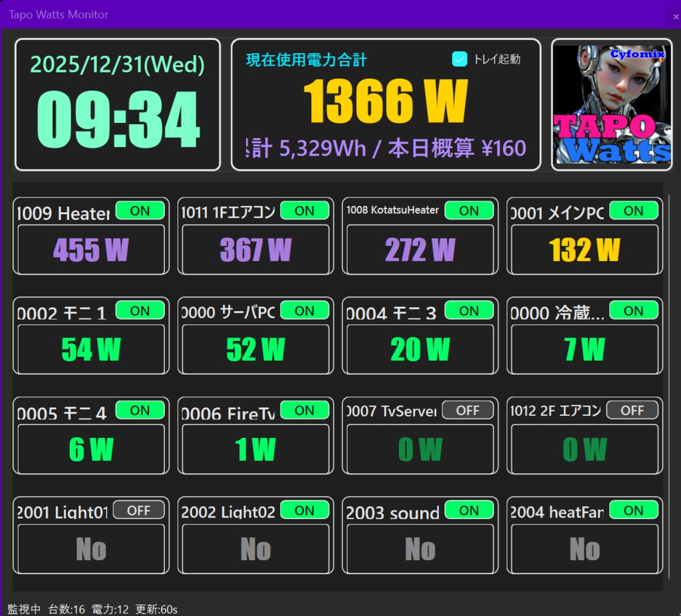Select the 2003 sound device card

(x=419, y=535)
